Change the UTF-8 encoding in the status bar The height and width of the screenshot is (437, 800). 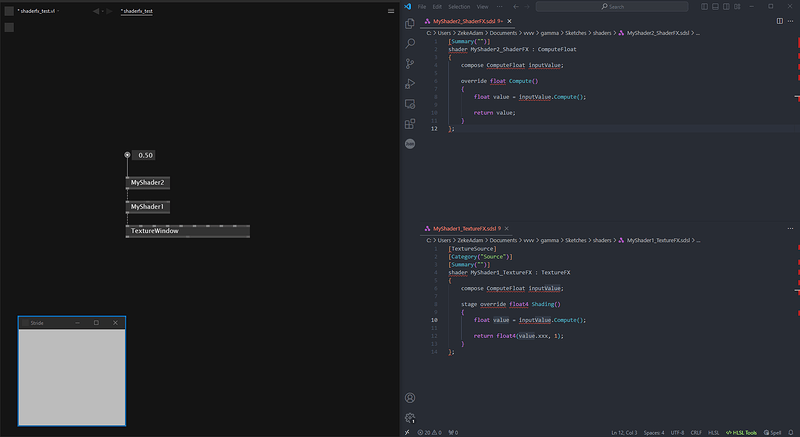(677, 432)
